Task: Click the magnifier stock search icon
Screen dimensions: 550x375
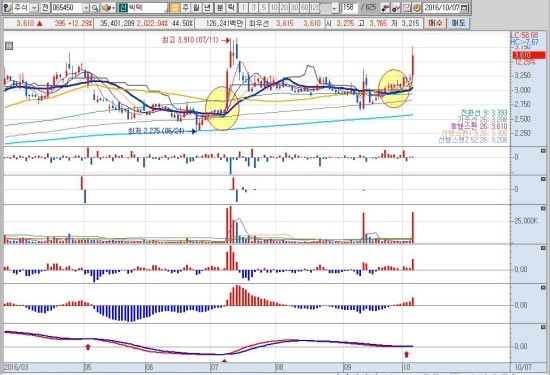Action: 95,8
